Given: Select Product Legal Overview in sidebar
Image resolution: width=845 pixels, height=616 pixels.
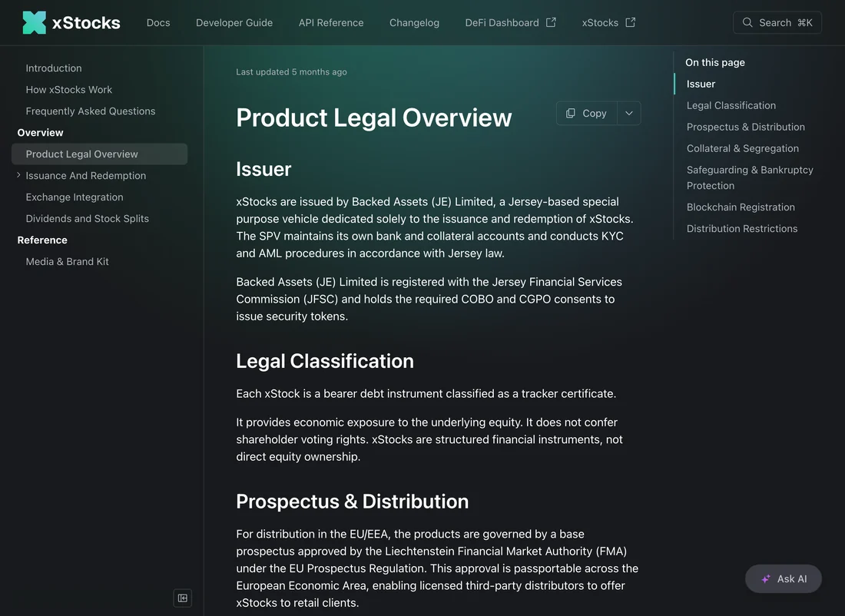Looking at the screenshot, I should click(x=99, y=154).
